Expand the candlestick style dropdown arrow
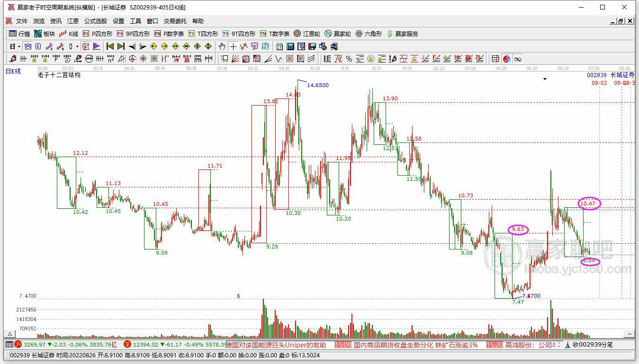This screenshot has height=364, width=639. pos(78,46)
